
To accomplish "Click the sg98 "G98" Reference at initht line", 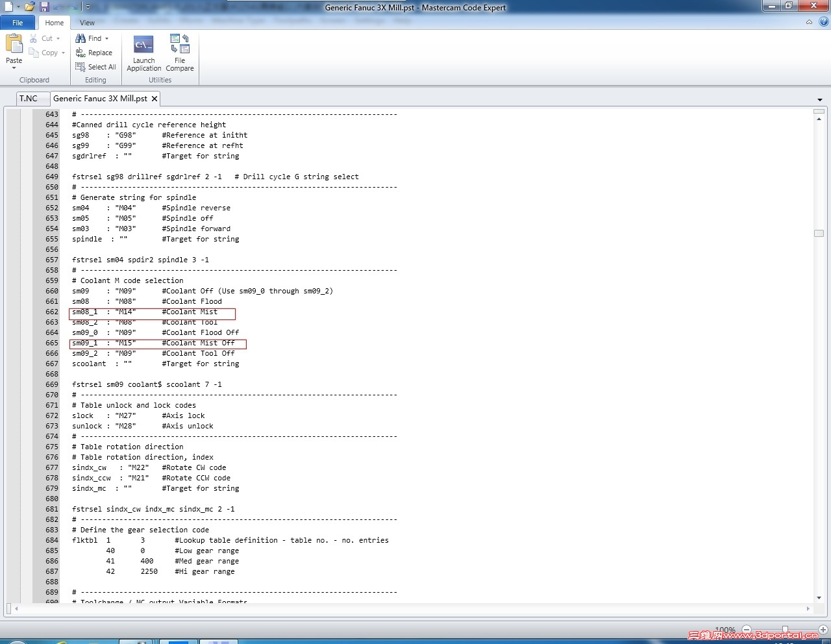I will (x=160, y=135).
